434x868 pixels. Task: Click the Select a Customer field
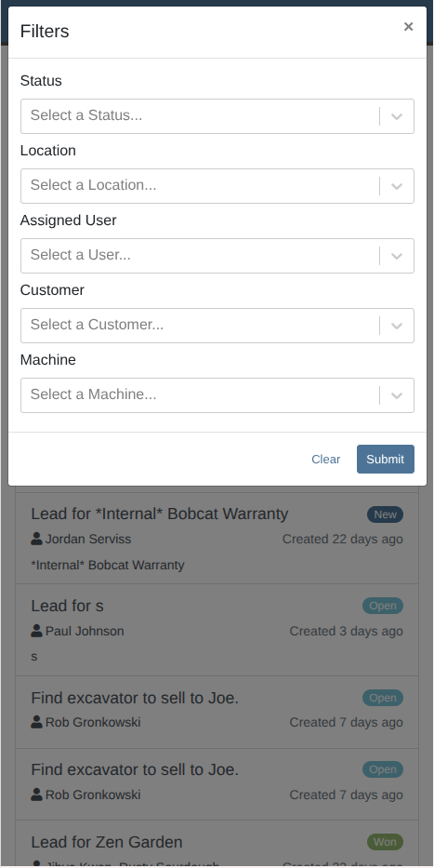tap(217, 326)
